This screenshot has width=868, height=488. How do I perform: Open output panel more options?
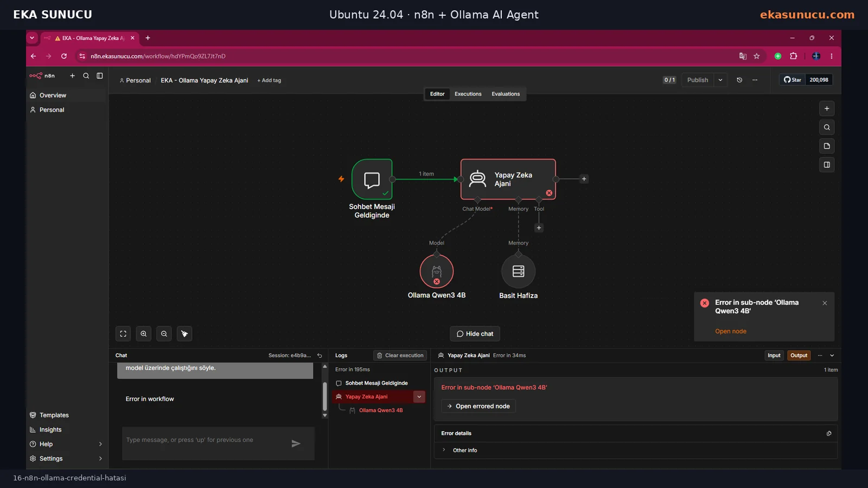coord(820,356)
